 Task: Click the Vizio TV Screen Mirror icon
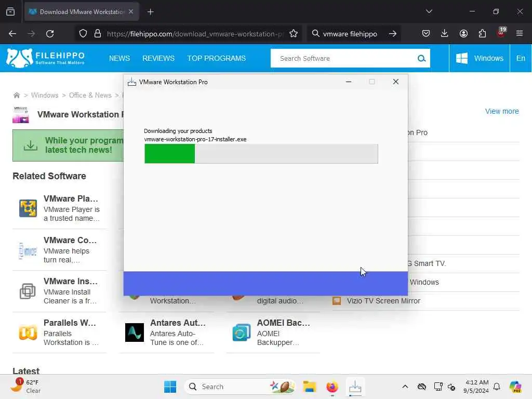(x=337, y=301)
